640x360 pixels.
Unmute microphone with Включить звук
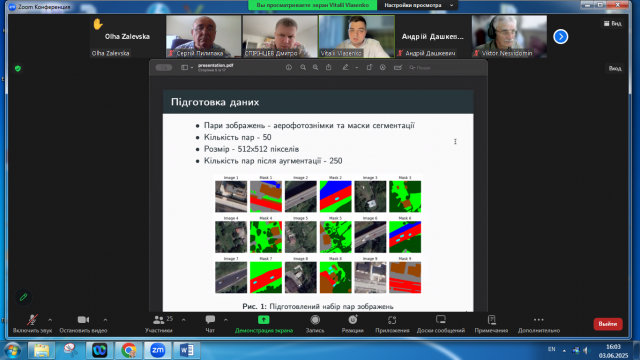point(32,324)
